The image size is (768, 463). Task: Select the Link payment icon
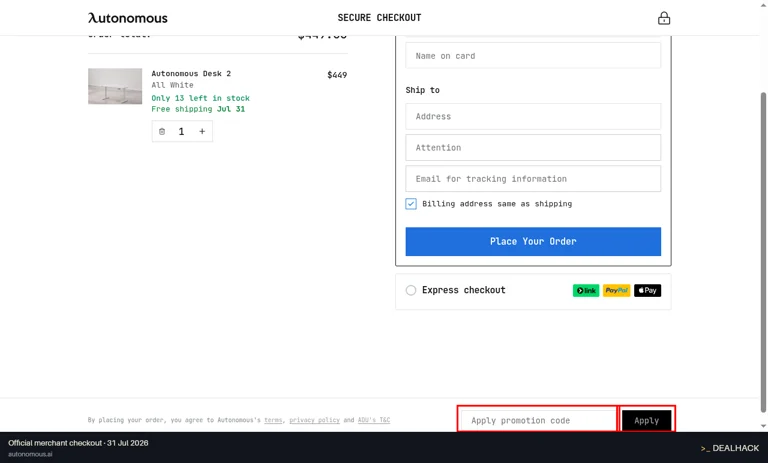(586, 291)
